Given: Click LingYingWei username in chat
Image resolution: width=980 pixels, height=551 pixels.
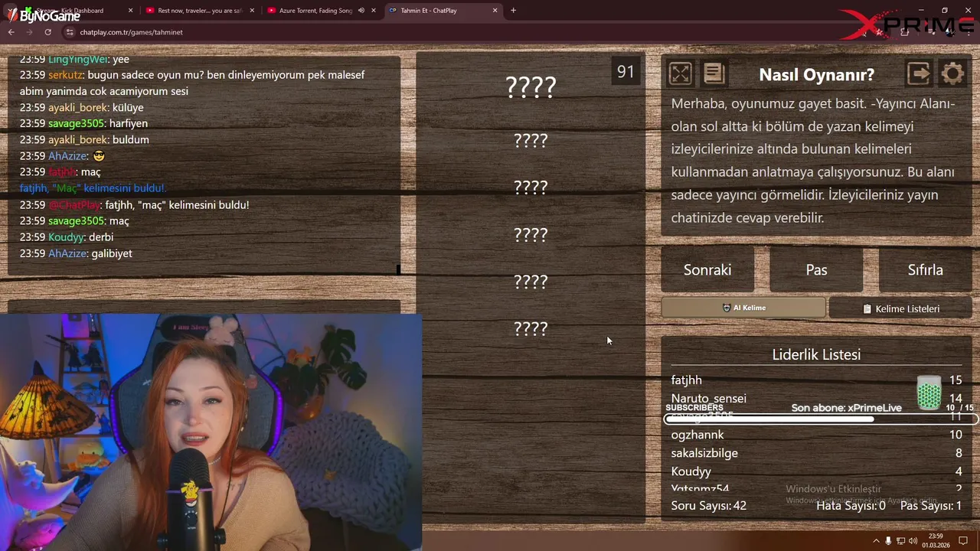Looking at the screenshot, I should point(77,59).
